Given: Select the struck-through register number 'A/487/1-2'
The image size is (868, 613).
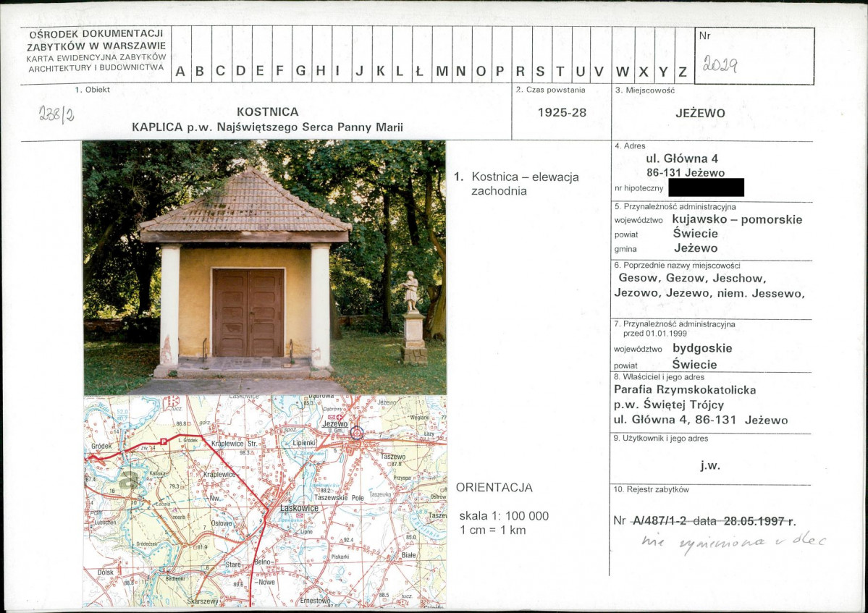Looking at the screenshot, I should [x=660, y=520].
